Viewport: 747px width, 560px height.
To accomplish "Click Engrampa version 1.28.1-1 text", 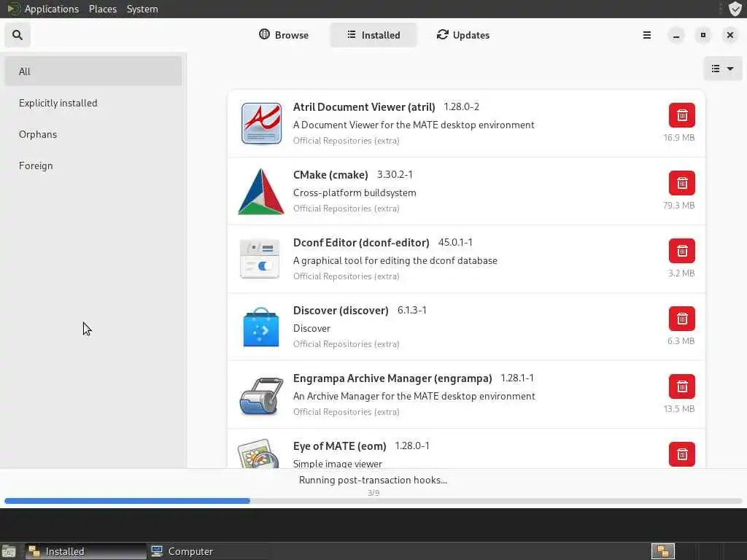I will point(517,378).
